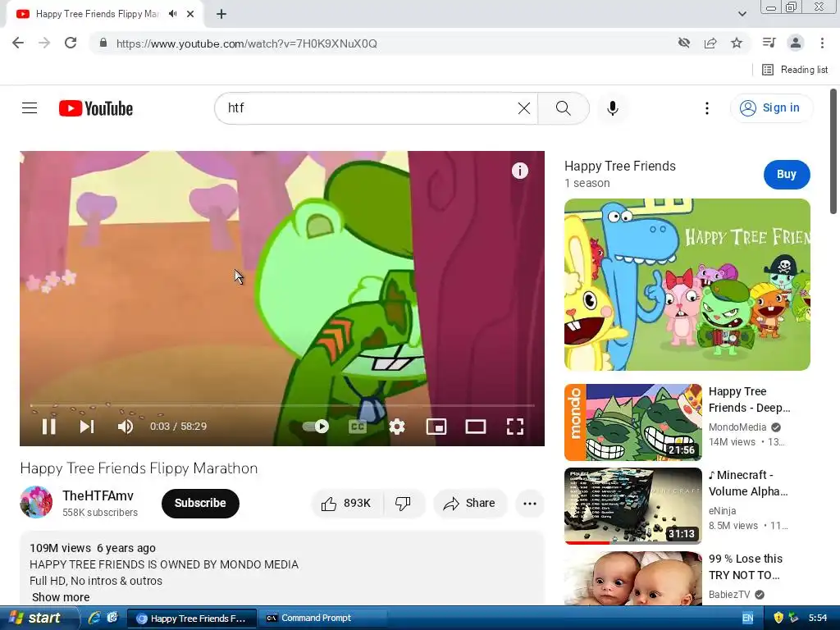Search with your voice microphone

[x=612, y=108]
